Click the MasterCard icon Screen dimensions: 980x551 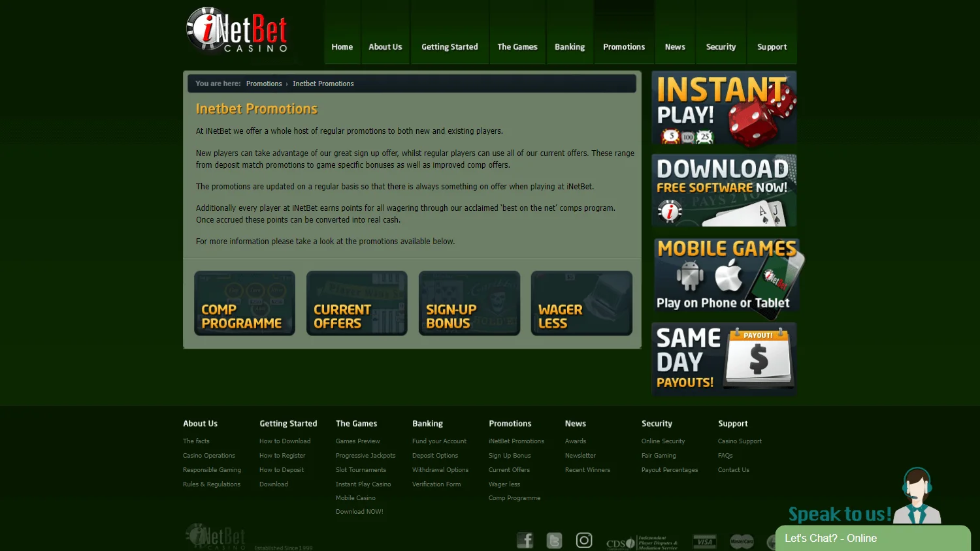(742, 541)
